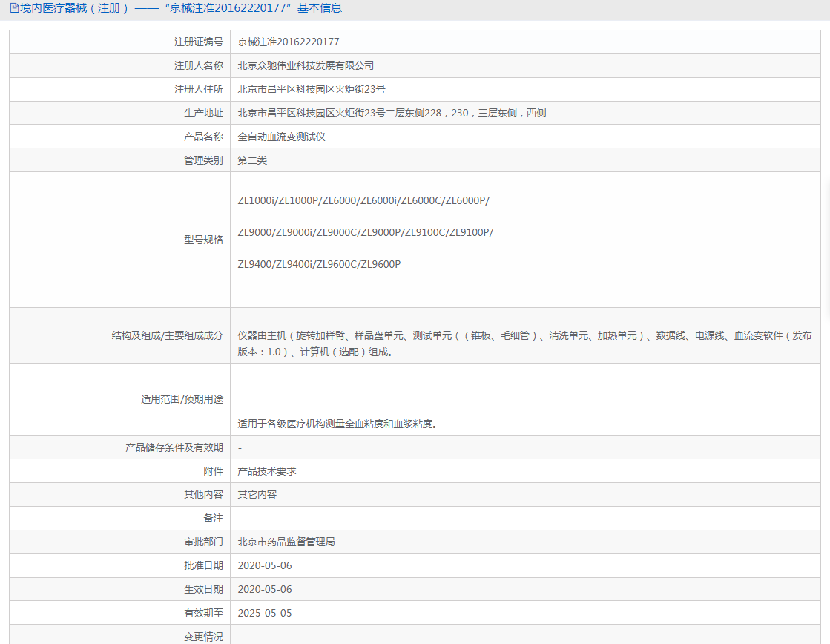Click the intended-use text 适用于各级医疗机构测量全血粘度和血浆粘度
This screenshot has width=830, height=644.
[337, 424]
